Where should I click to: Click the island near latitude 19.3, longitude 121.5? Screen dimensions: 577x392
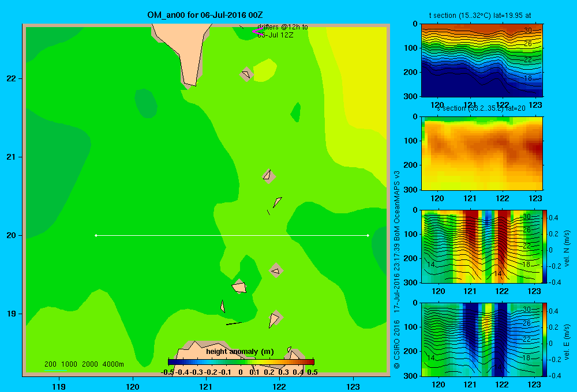[239, 287]
